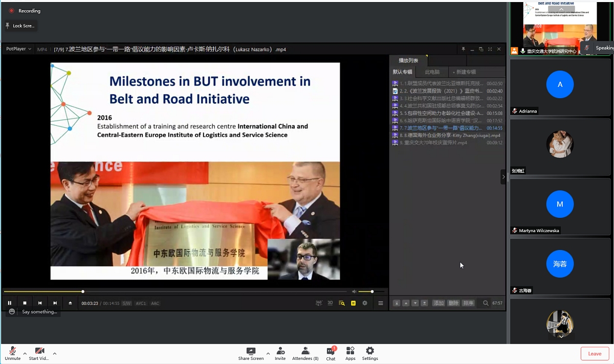The height and width of the screenshot is (364, 614).
Task: Open PotPlayer control panel gear
Action: 365,303
